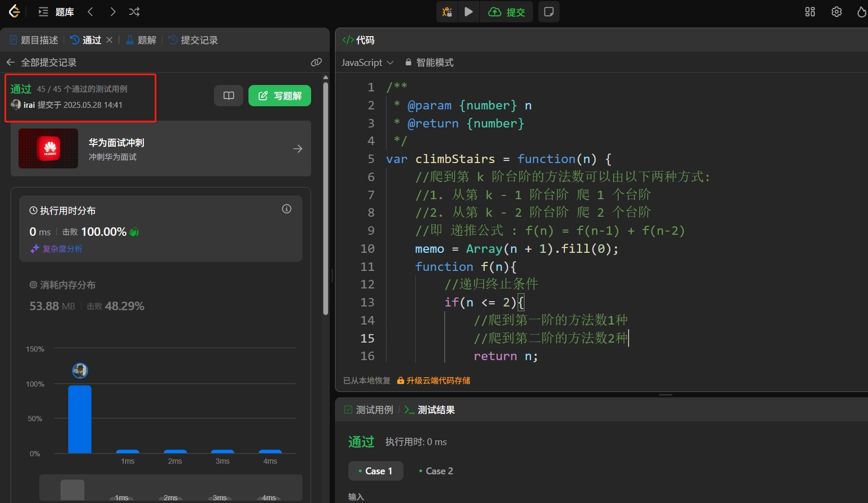Run code with the play button

468,12
